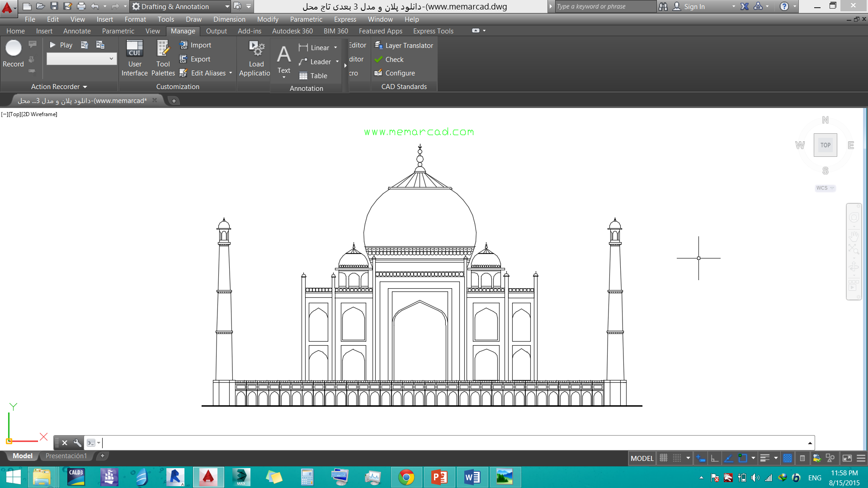This screenshot has width=868, height=488.
Task: Expand the Action Recorder panel
Action: 59,87
